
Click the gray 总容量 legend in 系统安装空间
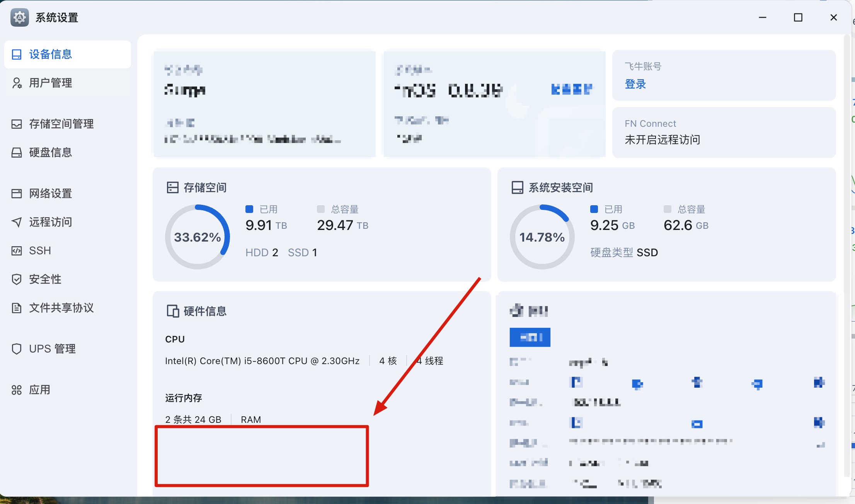pos(685,209)
